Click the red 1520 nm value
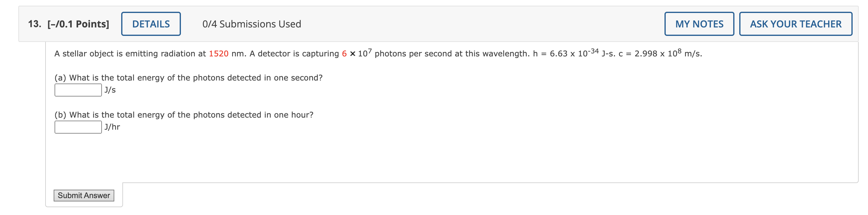The image size is (868, 215). pos(217,53)
